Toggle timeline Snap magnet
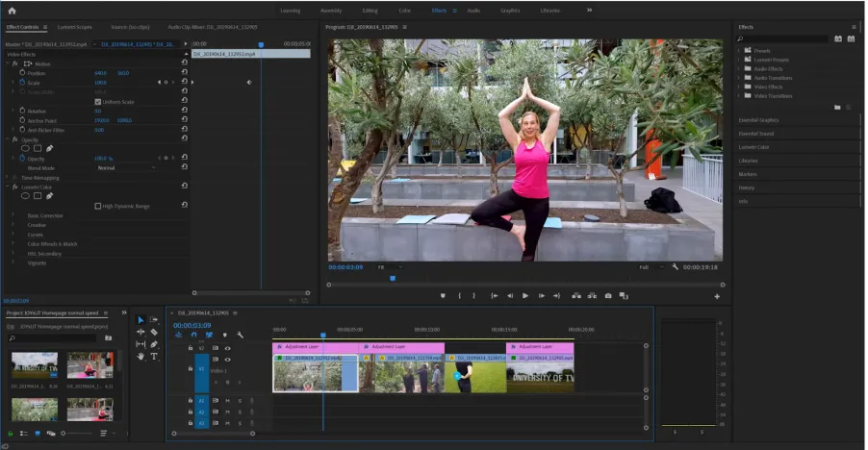Screen dimensions: 868x450 point(193,335)
